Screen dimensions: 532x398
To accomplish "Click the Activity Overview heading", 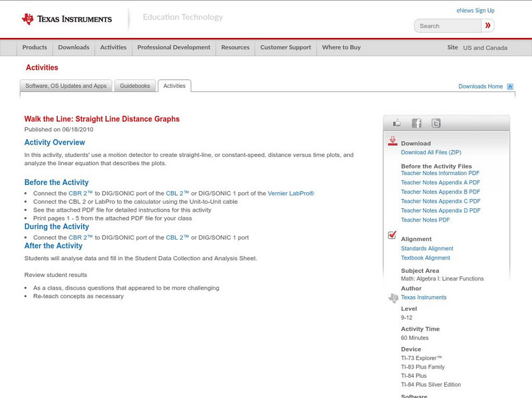I will point(55,142).
